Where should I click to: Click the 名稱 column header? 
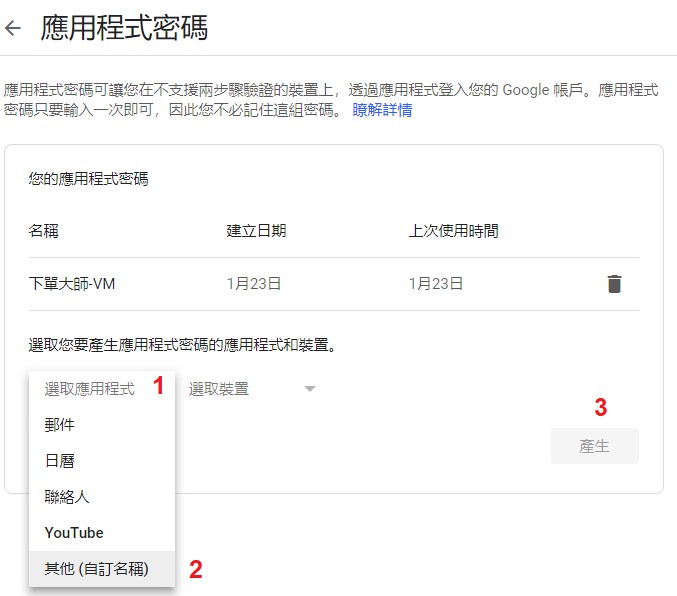[44, 231]
